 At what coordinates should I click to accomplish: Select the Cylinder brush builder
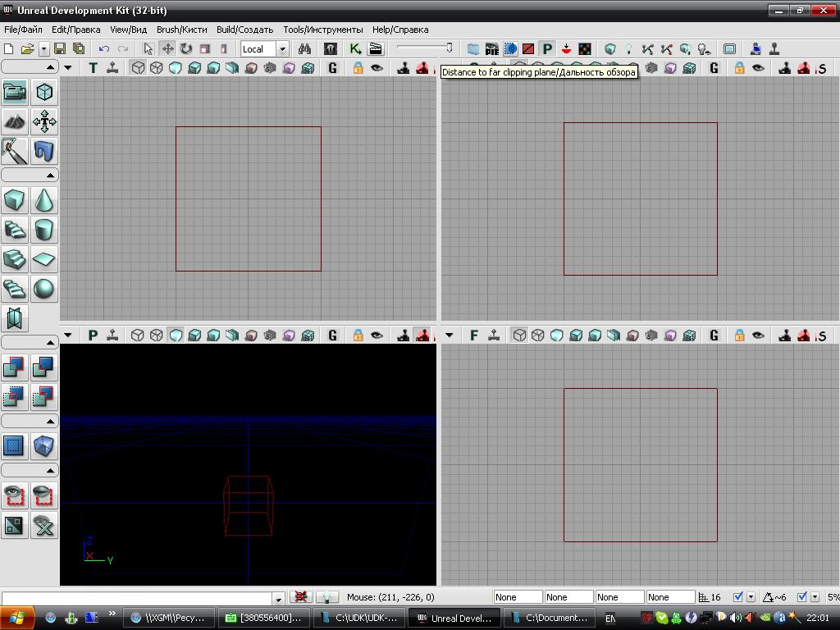tap(43, 230)
